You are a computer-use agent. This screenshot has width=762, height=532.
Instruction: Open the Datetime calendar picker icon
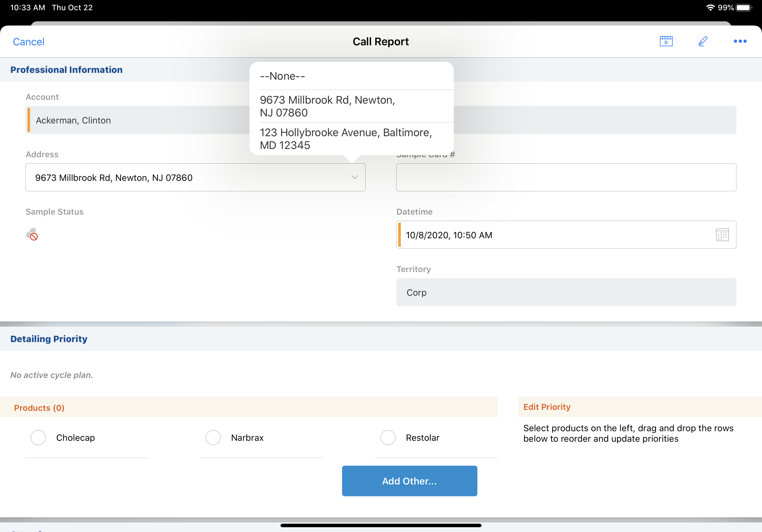coord(722,235)
